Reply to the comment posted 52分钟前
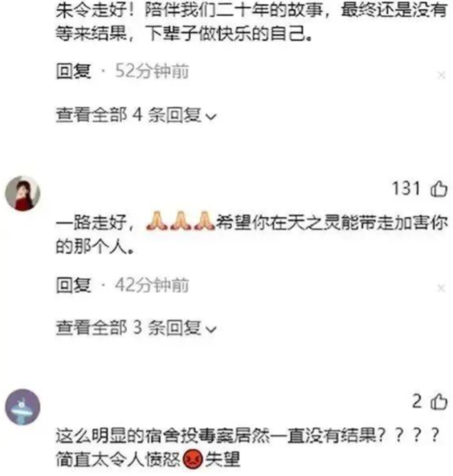The height and width of the screenshot is (476, 453). pos(73,72)
